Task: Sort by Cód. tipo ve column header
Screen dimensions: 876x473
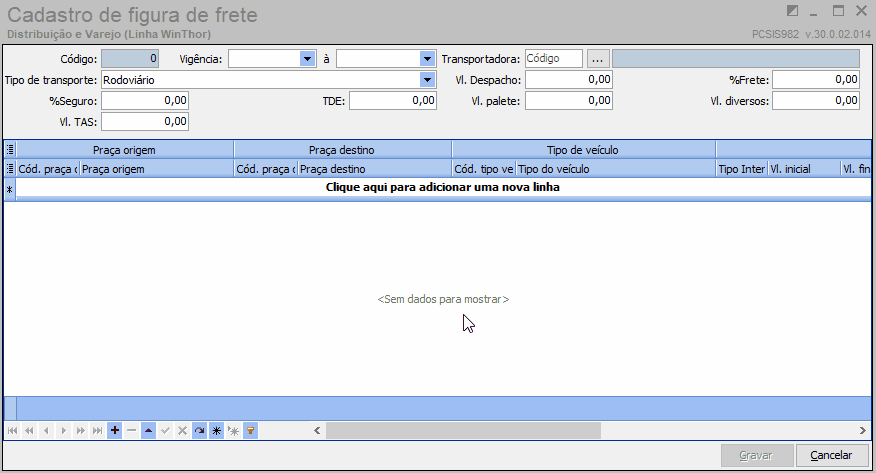Action: [484, 169]
